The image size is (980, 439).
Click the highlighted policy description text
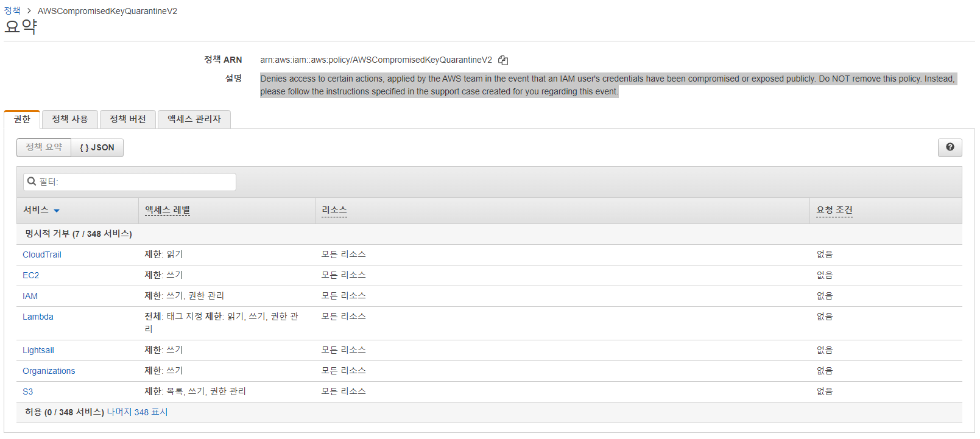(x=608, y=85)
